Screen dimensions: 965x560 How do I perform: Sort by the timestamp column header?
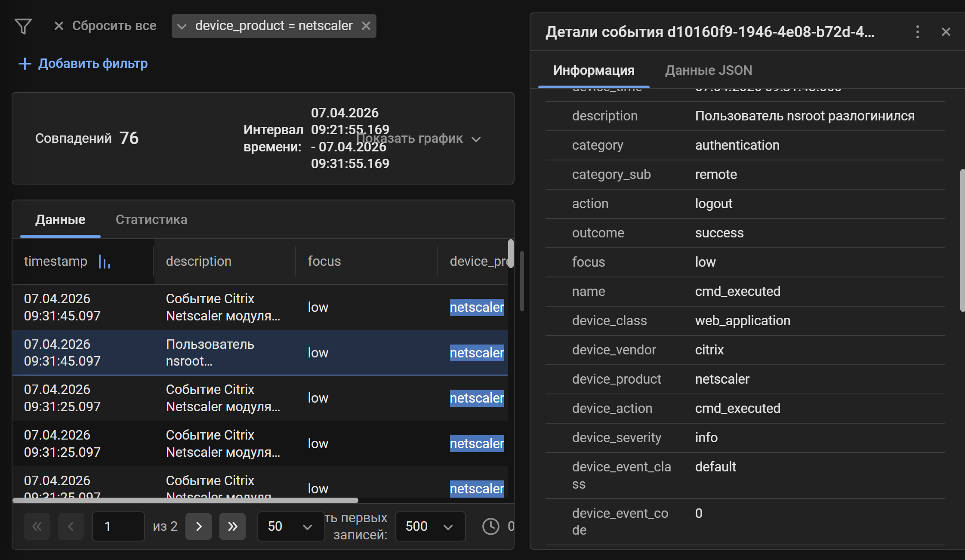83,262
